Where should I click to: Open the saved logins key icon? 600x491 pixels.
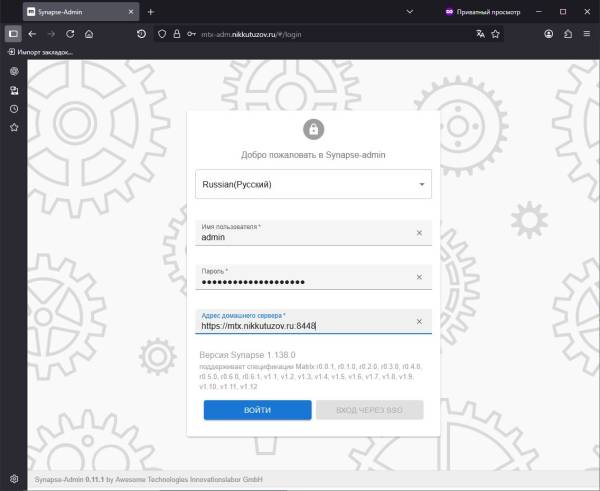tap(191, 34)
